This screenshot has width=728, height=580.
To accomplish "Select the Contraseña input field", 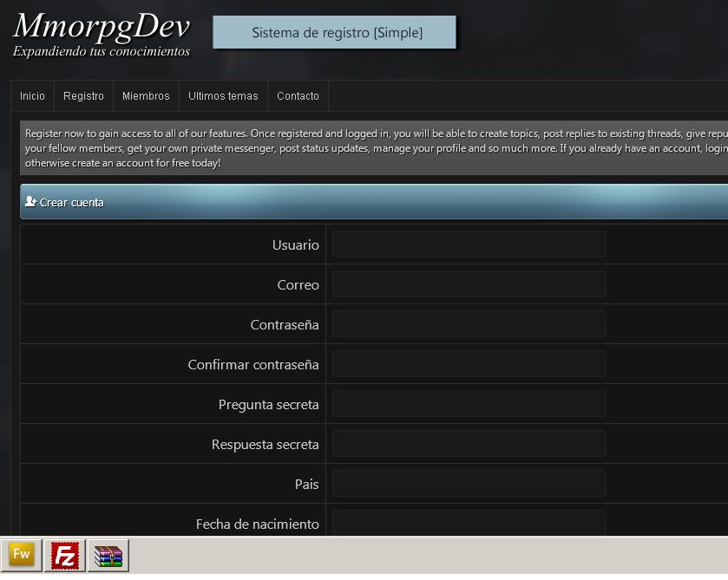I will click(469, 324).
